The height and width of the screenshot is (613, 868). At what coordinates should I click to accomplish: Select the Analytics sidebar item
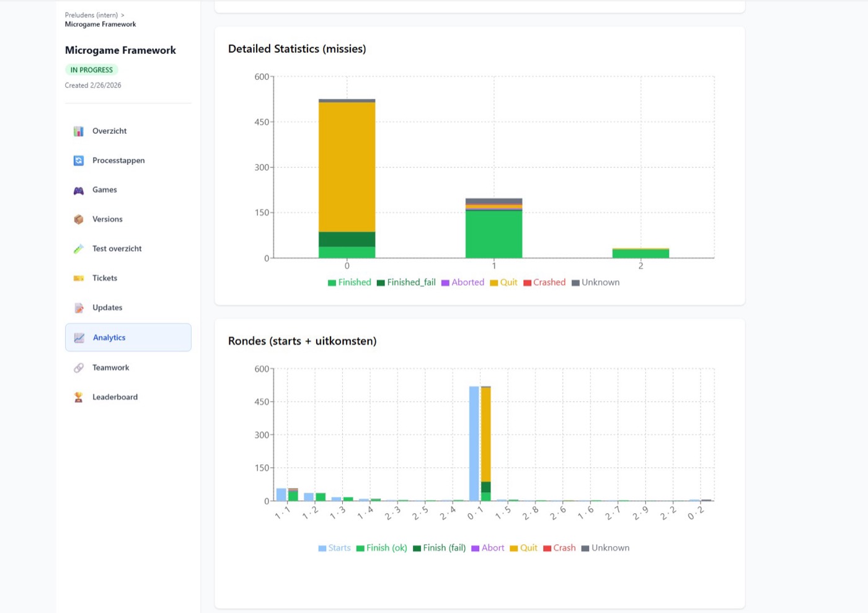point(128,338)
